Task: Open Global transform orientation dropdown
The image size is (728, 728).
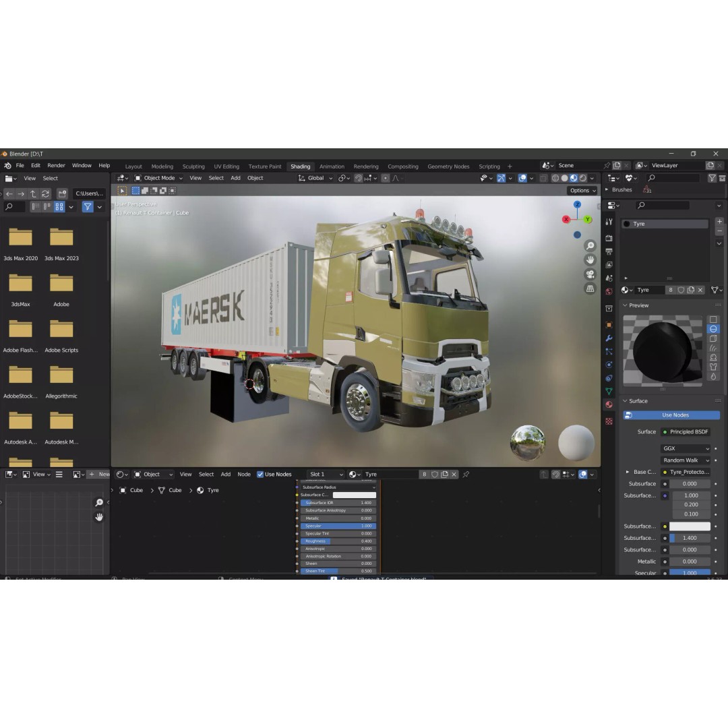Action: pos(315,178)
